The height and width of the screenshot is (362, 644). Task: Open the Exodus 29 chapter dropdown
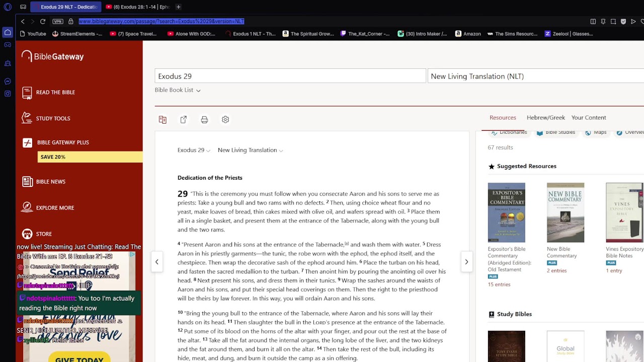[194, 150]
